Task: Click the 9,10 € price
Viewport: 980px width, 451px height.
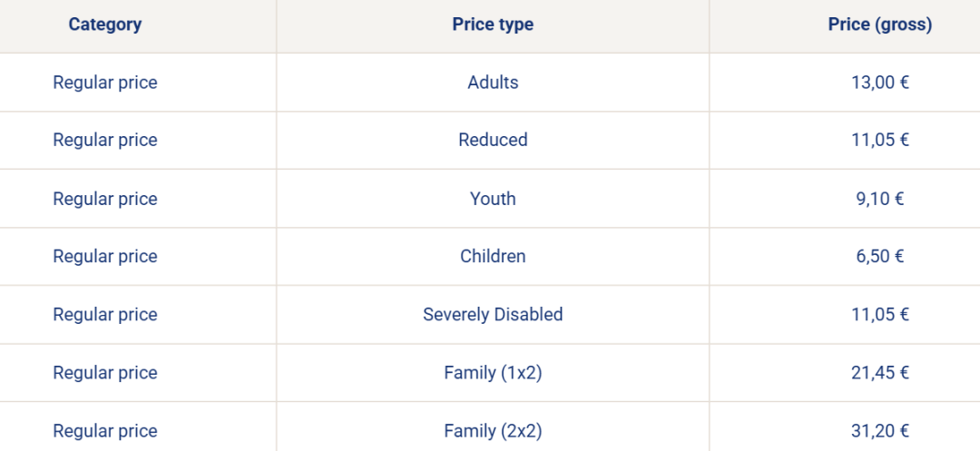Action: (879, 199)
